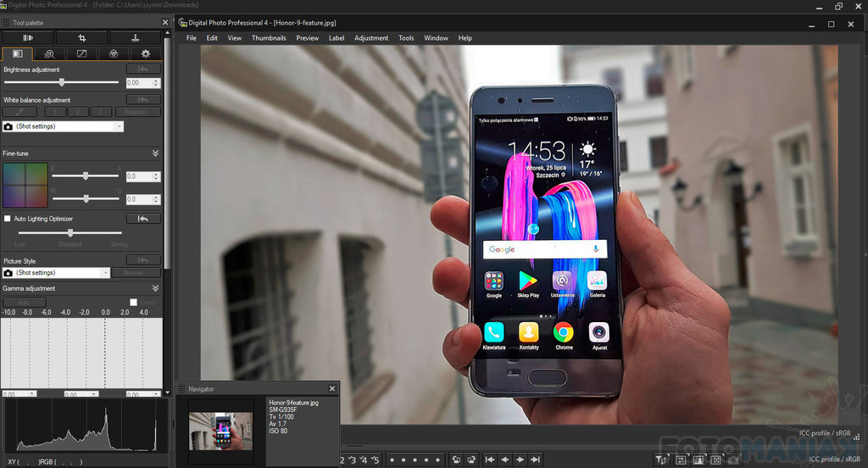Open filter and sort funnel icon

661,460
